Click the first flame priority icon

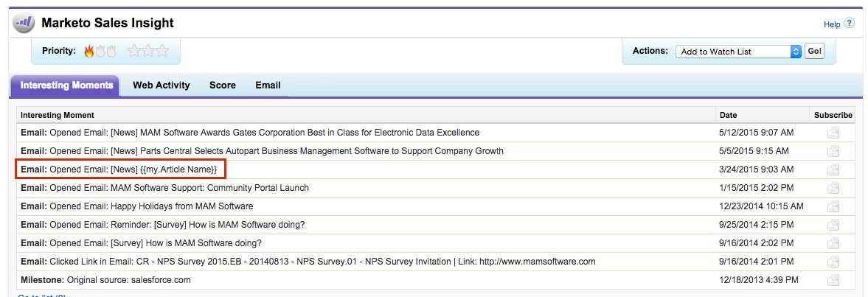pyautogui.click(x=88, y=51)
